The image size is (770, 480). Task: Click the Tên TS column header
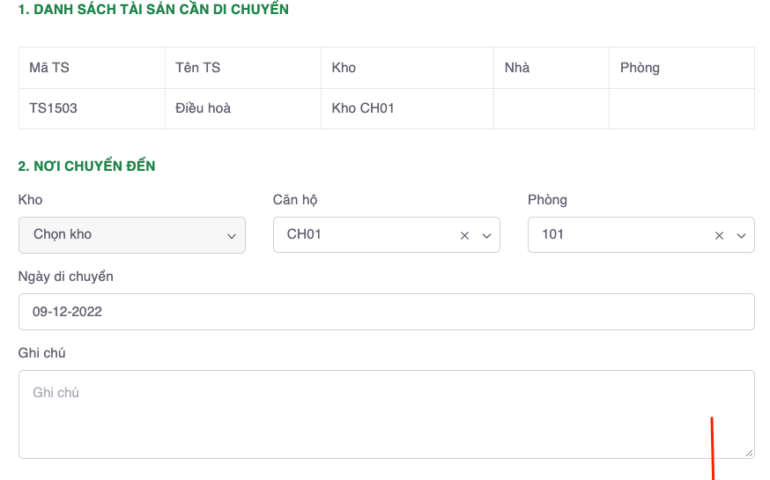[x=197, y=68]
